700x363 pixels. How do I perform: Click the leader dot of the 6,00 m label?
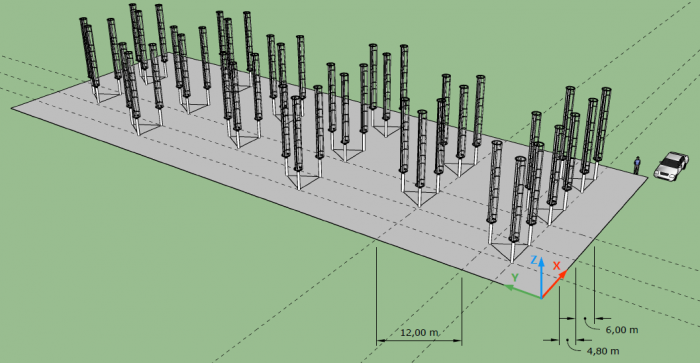586,318
